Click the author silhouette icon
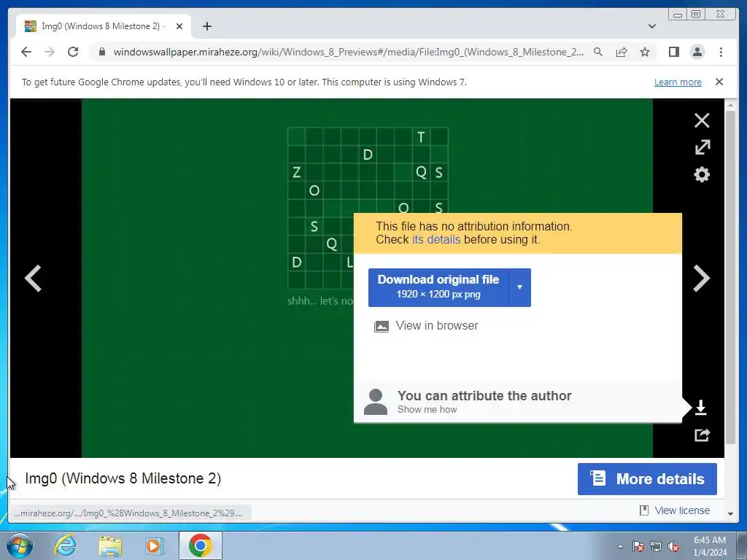Image resolution: width=747 pixels, height=560 pixels. click(376, 402)
